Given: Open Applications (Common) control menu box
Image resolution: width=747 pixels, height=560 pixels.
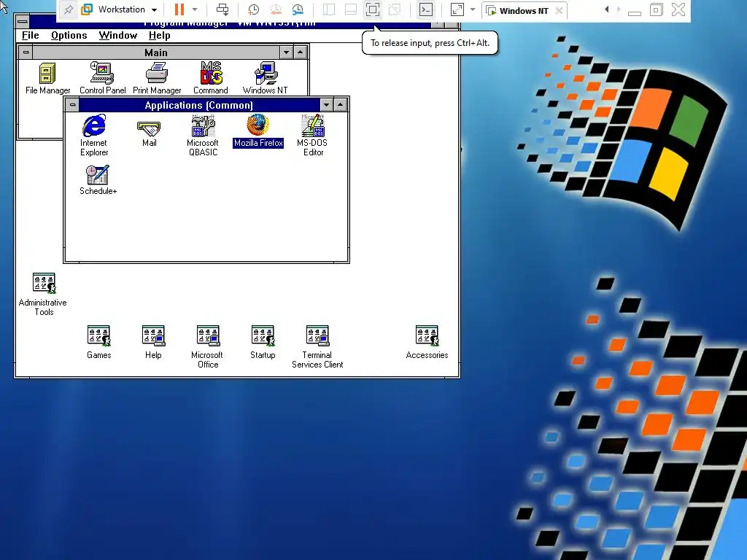Looking at the screenshot, I should click(x=72, y=105).
